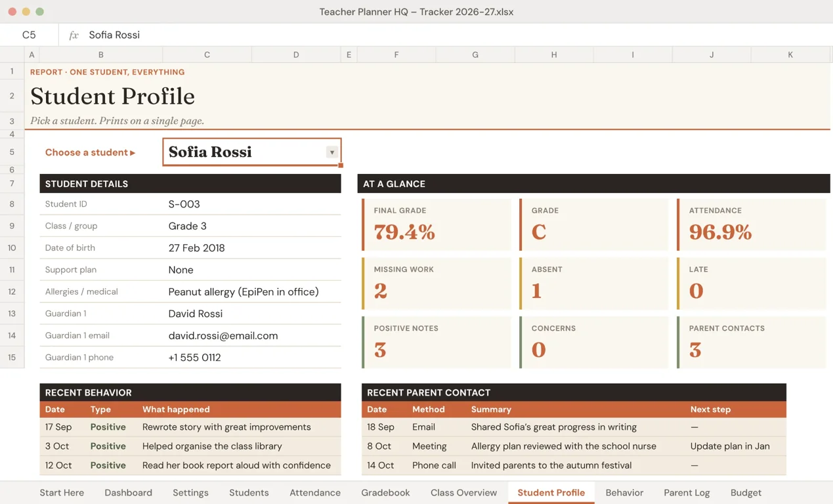Image resolution: width=833 pixels, height=504 pixels.
Task: Select column F header
Action: coord(396,54)
